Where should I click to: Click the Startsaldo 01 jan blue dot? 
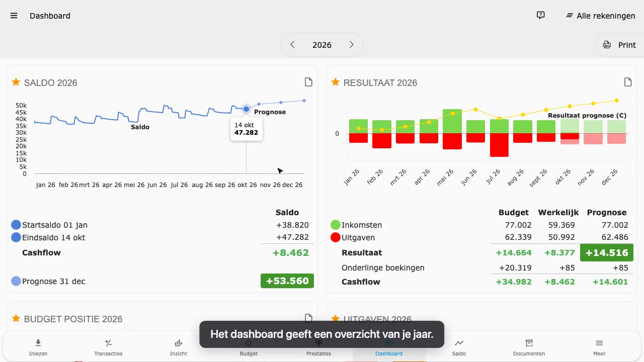[16, 225]
